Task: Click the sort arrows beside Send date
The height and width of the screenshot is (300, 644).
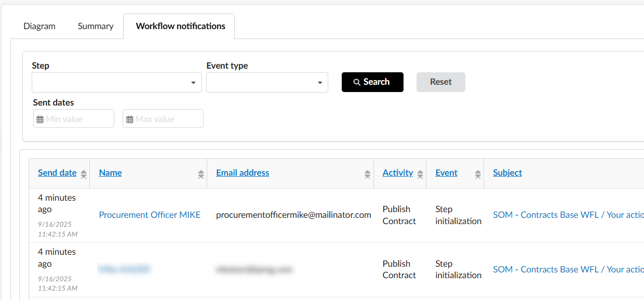Action: (83, 174)
